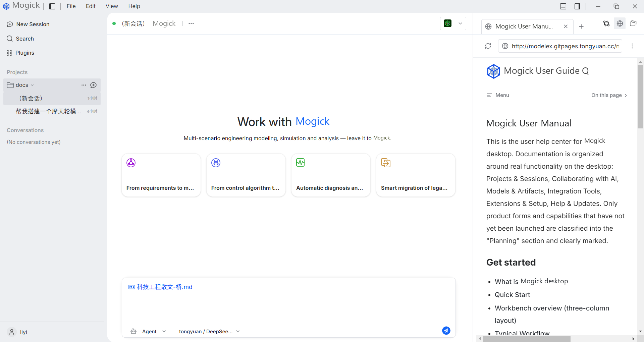Reload the Mogick User Manual page
The width and height of the screenshot is (644, 342).
pos(488,46)
